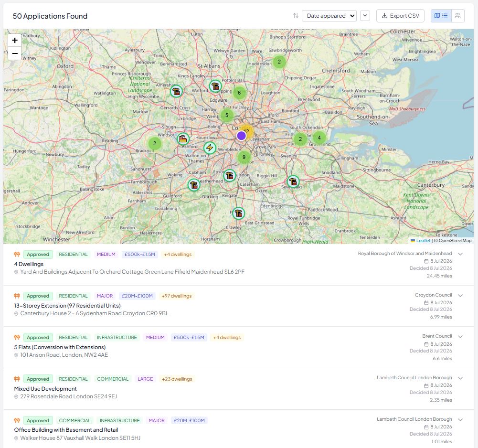Expand the 13-Storey Extension application row
The width and height of the screenshot is (478, 448).
click(460, 295)
